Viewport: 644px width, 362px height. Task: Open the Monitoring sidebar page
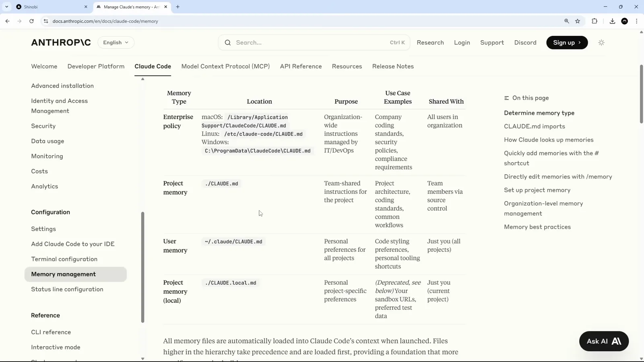[x=47, y=156]
